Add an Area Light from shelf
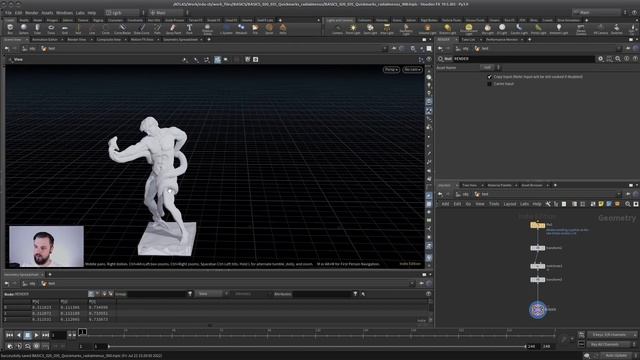Viewport: 640px width, 360px height. (387, 29)
